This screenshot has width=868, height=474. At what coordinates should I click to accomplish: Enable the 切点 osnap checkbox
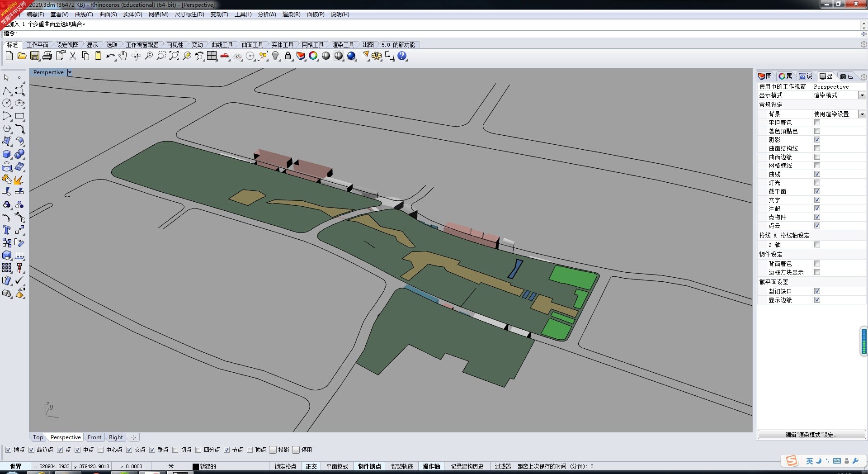175,450
